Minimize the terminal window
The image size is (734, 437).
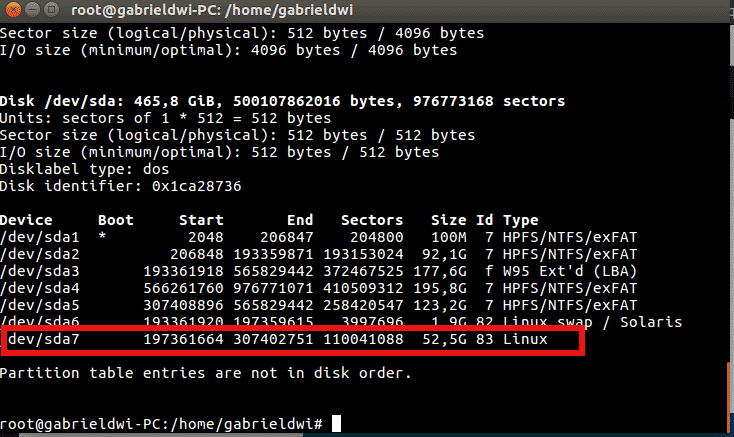[x=32, y=9]
